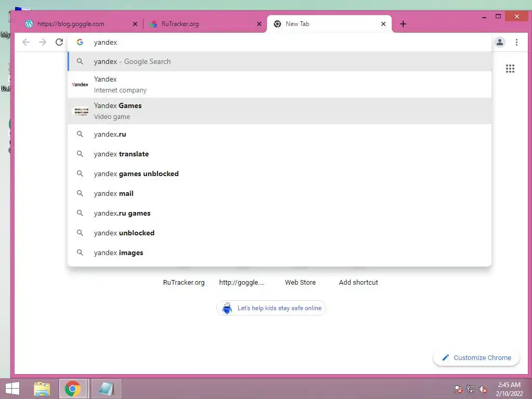The image size is (532, 399).
Task: Open the Windows Start button
Action: click(12, 389)
